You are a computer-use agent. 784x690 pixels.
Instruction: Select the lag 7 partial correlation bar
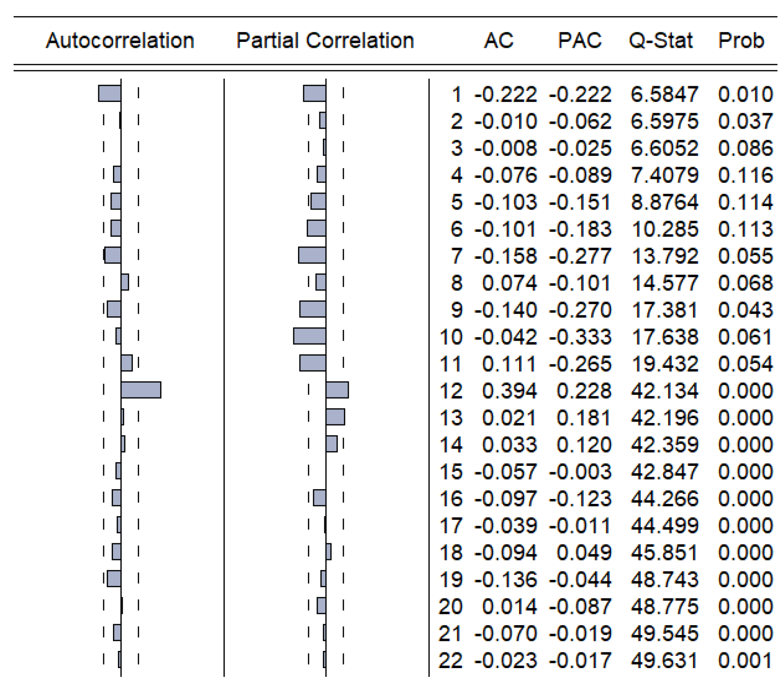click(x=312, y=255)
